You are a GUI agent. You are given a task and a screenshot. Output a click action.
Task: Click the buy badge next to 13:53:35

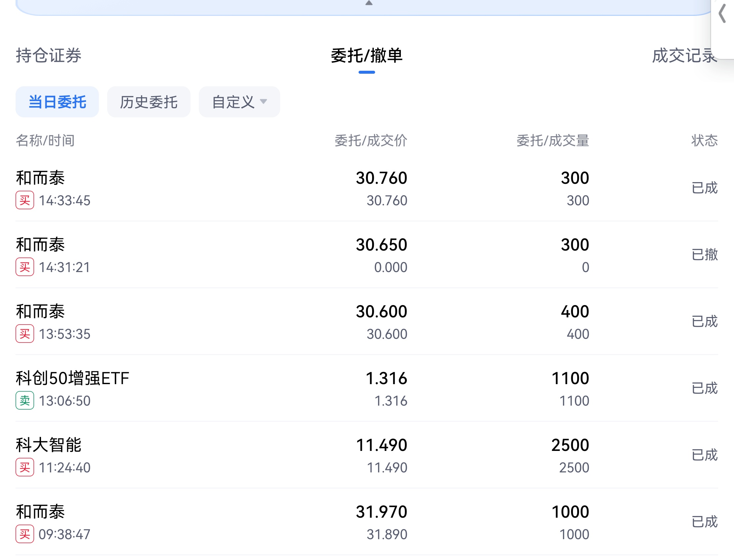point(25,334)
